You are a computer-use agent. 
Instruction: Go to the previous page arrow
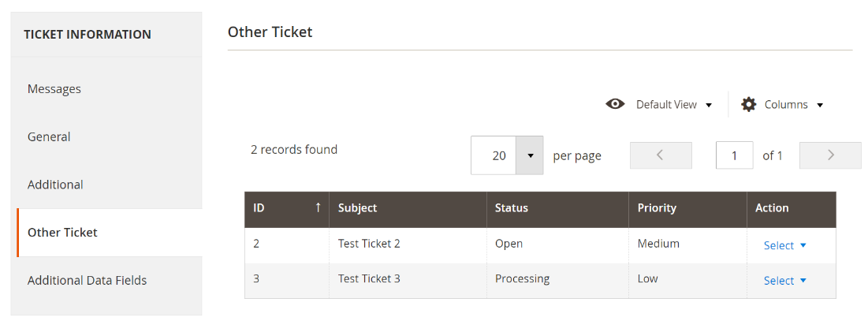(661, 155)
